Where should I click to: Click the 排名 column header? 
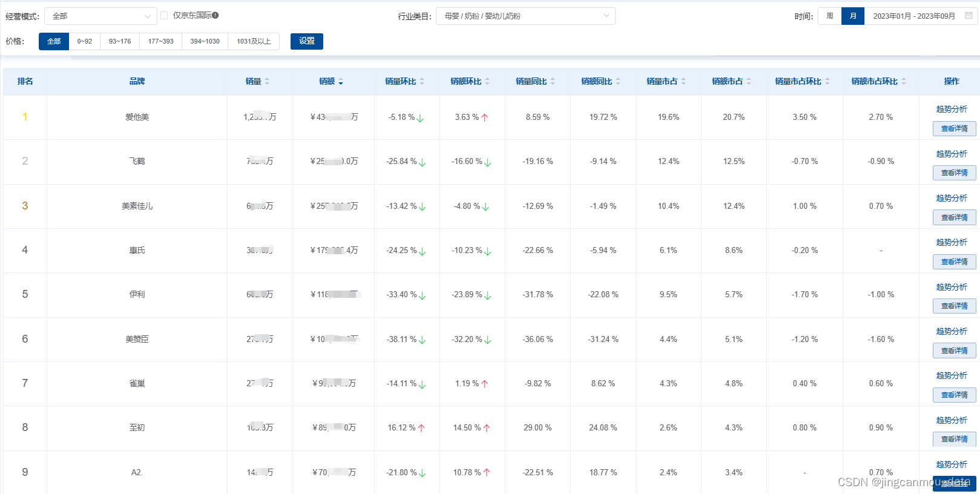25,81
